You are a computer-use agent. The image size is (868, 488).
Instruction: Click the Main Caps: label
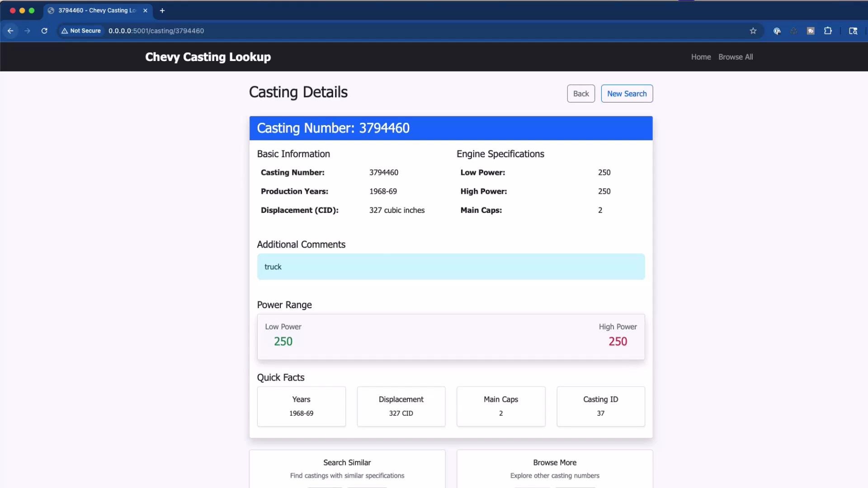481,211
